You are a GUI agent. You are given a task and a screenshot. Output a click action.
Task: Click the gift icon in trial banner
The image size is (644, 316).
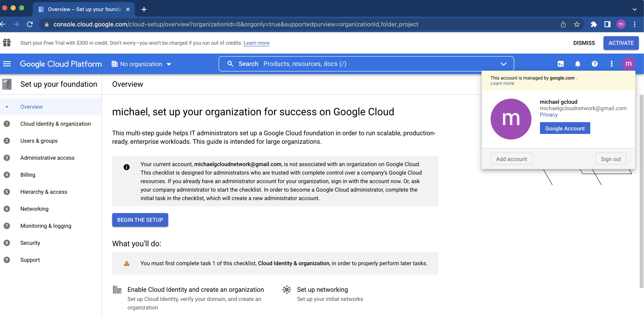pos(7,43)
